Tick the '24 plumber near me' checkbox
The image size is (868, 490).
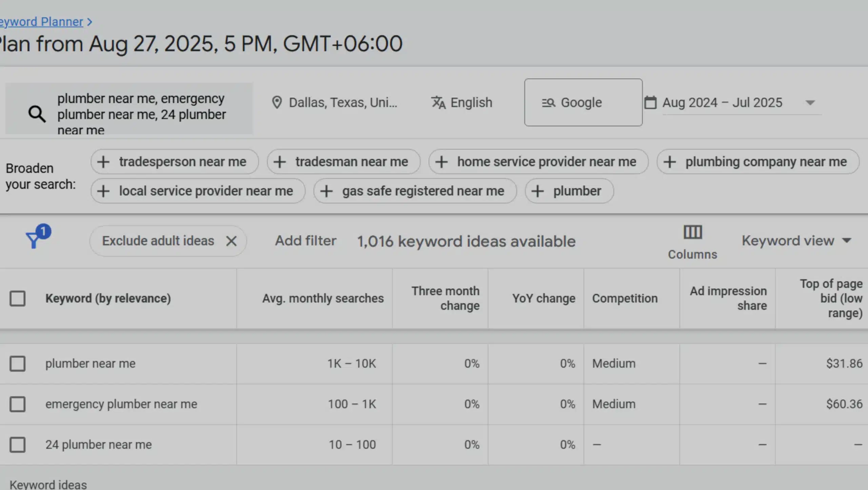coord(18,445)
